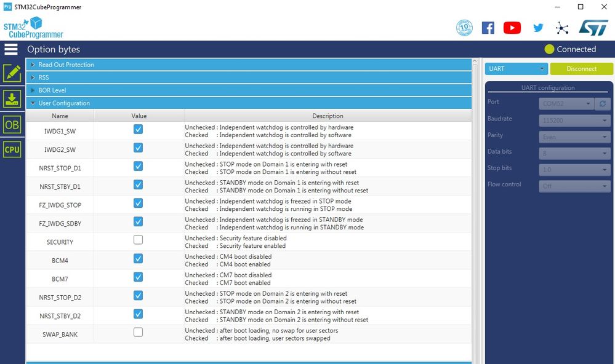
Task: Minimize the STM32CubeProgrammer window
Action: pyautogui.click(x=557, y=7)
